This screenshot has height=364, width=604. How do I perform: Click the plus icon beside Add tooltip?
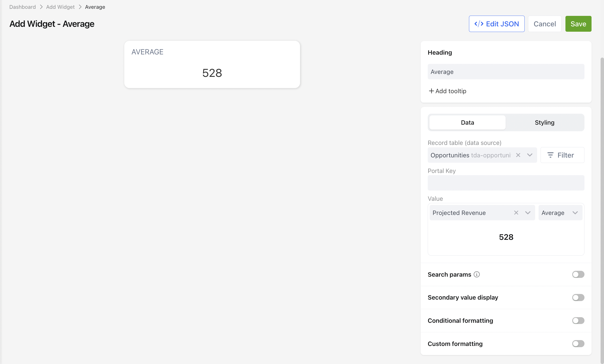coord(431,91)
